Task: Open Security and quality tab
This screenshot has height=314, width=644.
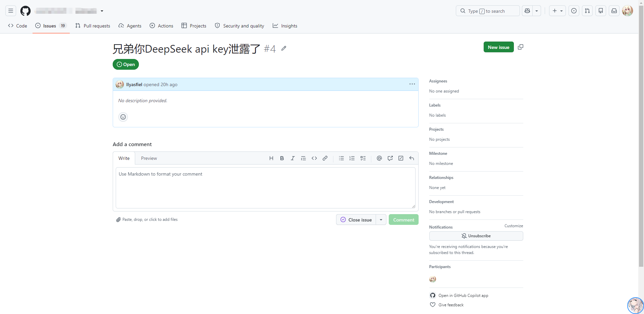Action: pos(239,26)
